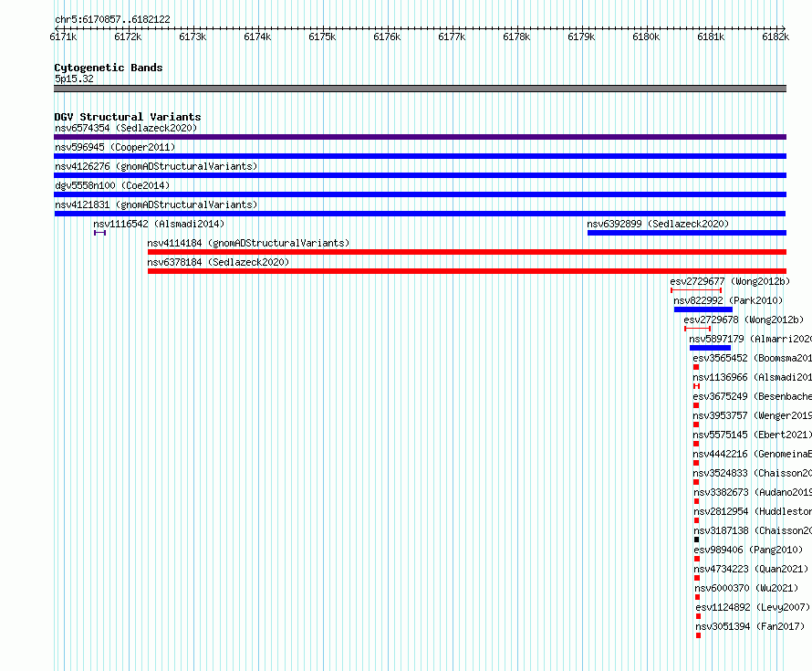Select the nsv596945 (Cooper2011) variant label
812x671 pixels.
115,147
